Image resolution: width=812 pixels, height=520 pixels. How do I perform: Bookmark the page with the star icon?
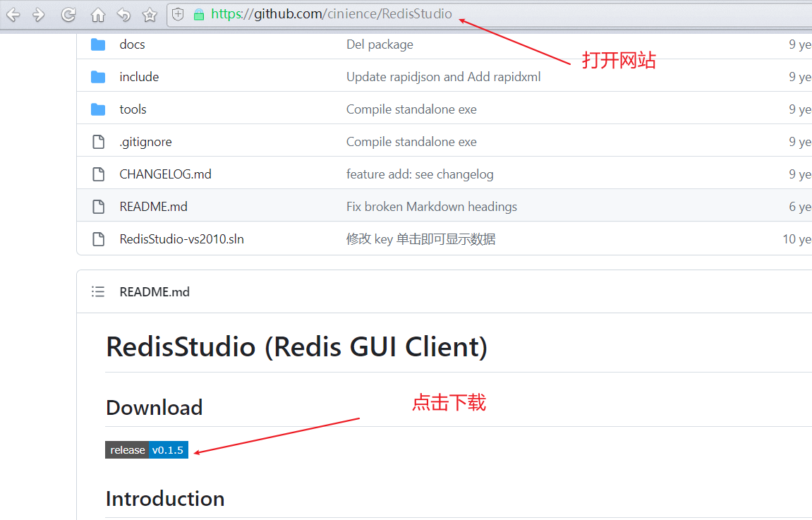click(x=150, y=15)
